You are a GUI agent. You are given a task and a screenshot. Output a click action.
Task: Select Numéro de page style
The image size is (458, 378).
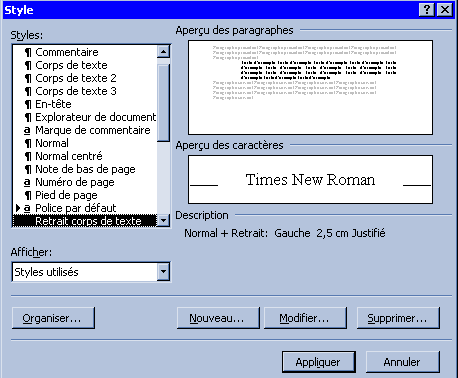[85, 182]
